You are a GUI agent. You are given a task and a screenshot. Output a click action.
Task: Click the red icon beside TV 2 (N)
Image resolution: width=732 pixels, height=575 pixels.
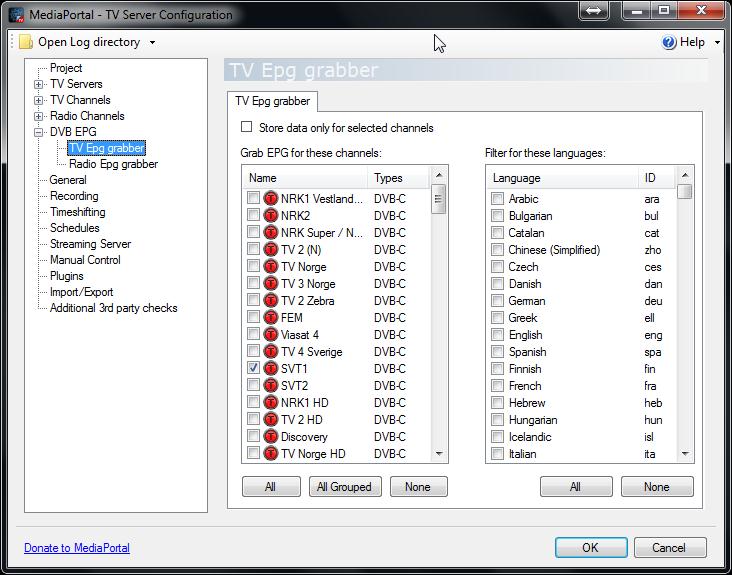click(271, 249)
